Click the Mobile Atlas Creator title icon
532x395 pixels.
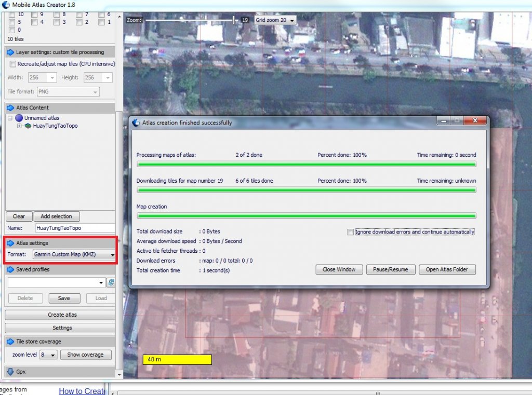(x=5, y=5)
